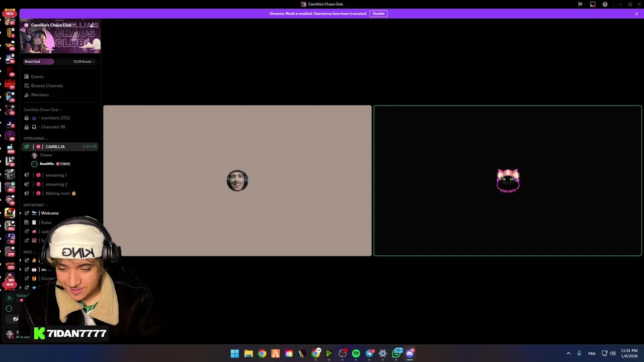This screenshot has height=362, width=644.
Task: Select the locked members: 2702 channel
Action: click(60, 118)
